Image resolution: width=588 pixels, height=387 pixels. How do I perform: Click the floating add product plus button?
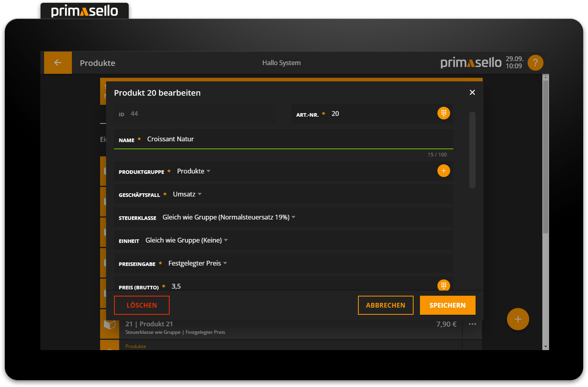[518, 319]
